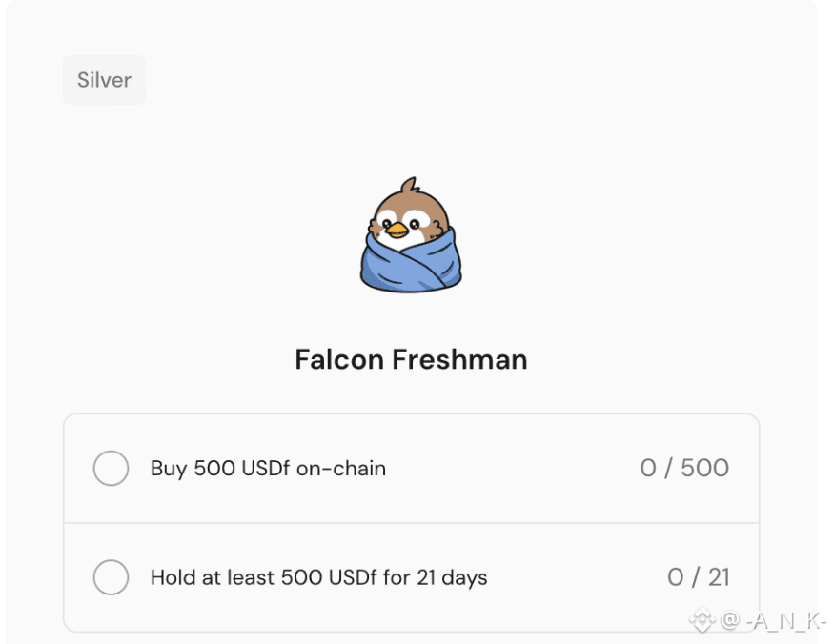Click the 0 / 500 progress counter

coord(684,468)
